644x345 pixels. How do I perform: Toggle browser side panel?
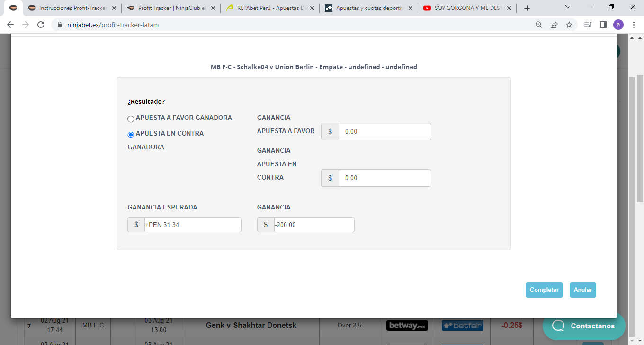pyautogui.click(x=603, y=25)
